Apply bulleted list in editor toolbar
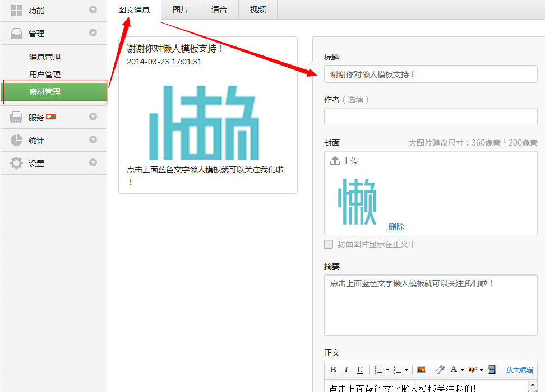Screen dimensions: 545x392 click(x=398, y=370)
